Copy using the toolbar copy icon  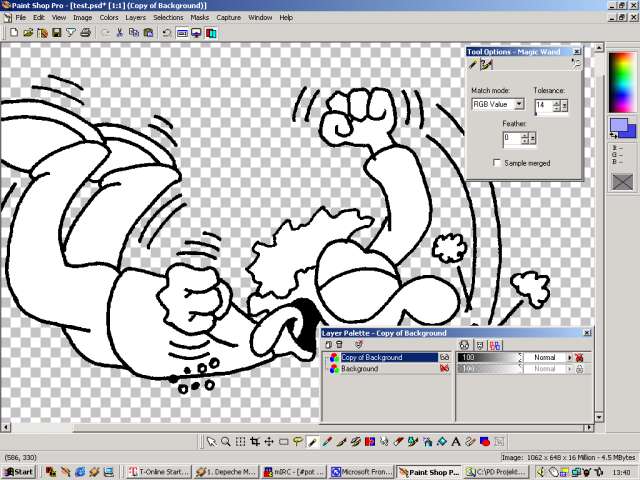coord(134,33)
